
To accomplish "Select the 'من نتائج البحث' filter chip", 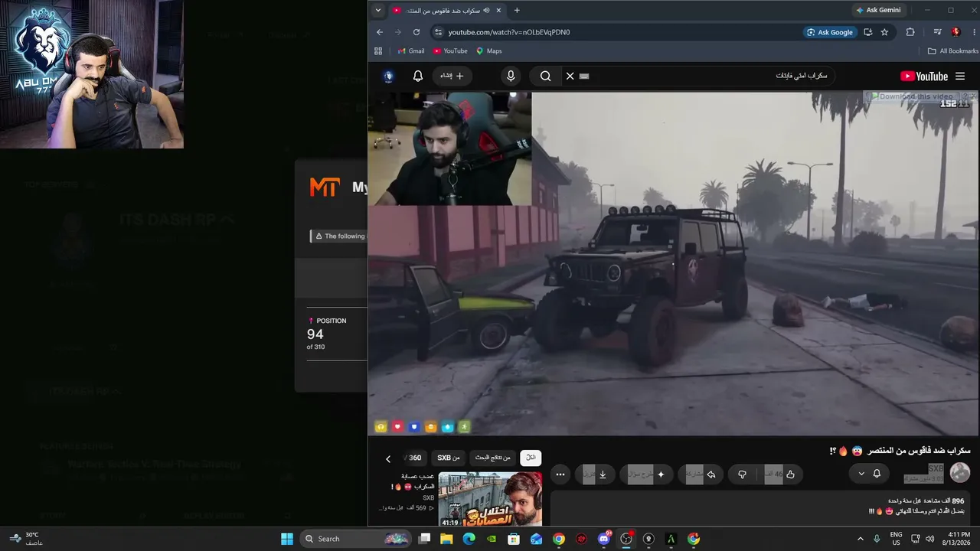I will (x=493, y=458).
